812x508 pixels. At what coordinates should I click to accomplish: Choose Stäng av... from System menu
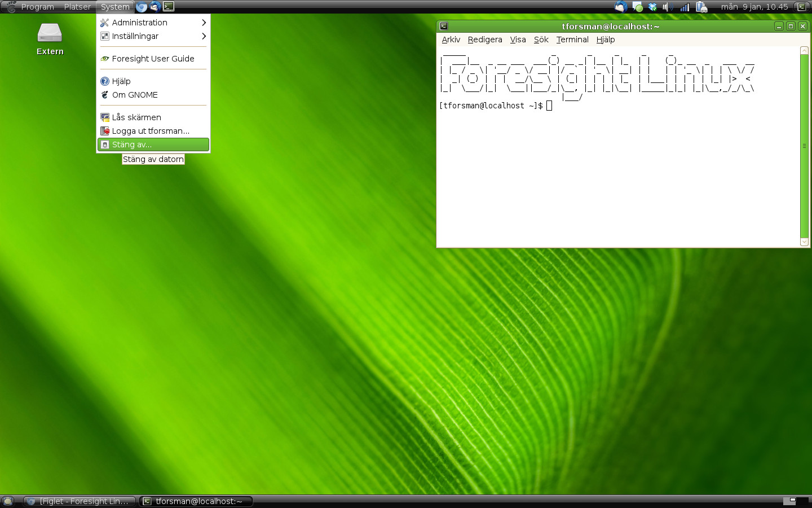[x=153, y=144]
